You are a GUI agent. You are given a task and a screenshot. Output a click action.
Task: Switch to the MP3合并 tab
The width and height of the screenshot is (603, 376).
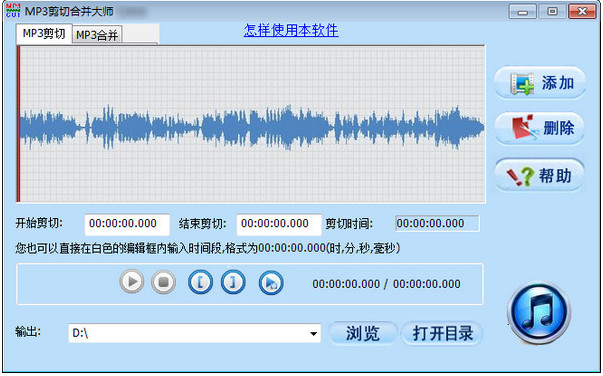97,35
